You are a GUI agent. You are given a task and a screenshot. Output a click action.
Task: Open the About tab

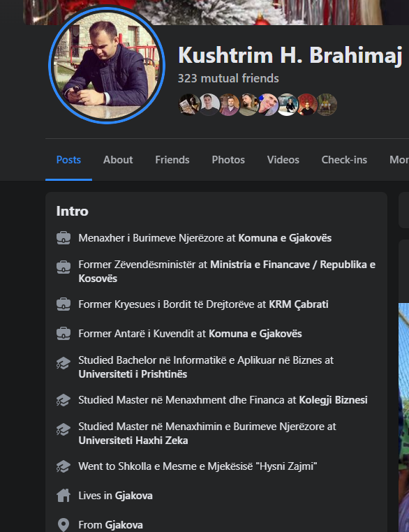point(118,160)
